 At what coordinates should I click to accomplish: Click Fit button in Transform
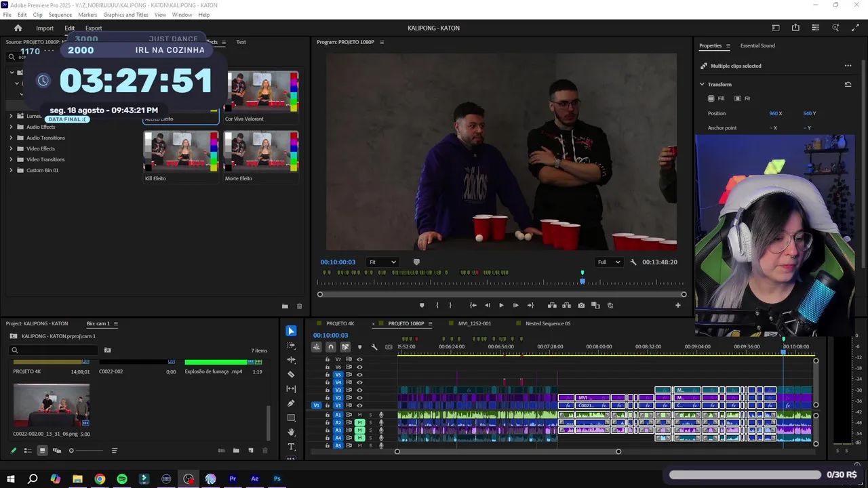(743, 98)
